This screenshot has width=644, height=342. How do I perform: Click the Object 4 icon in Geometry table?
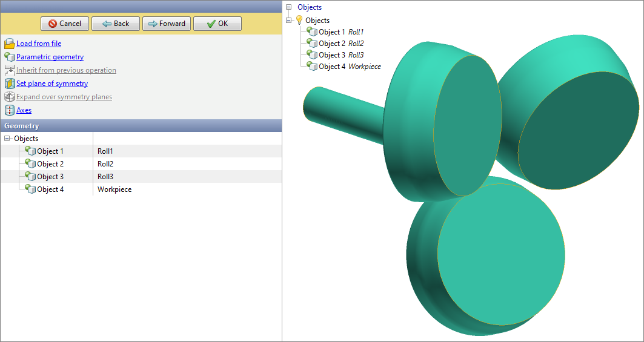30,189
